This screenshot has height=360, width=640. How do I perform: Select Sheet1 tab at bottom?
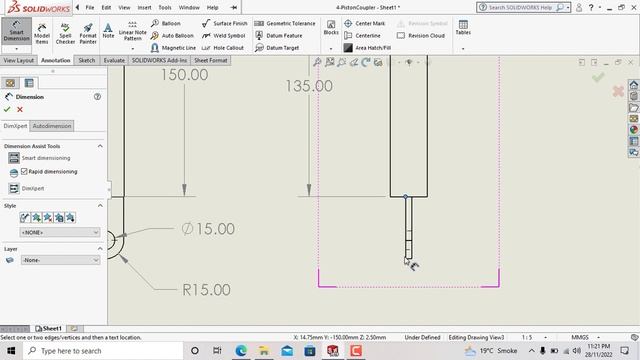pyautogui.click(x=49, y=329)
